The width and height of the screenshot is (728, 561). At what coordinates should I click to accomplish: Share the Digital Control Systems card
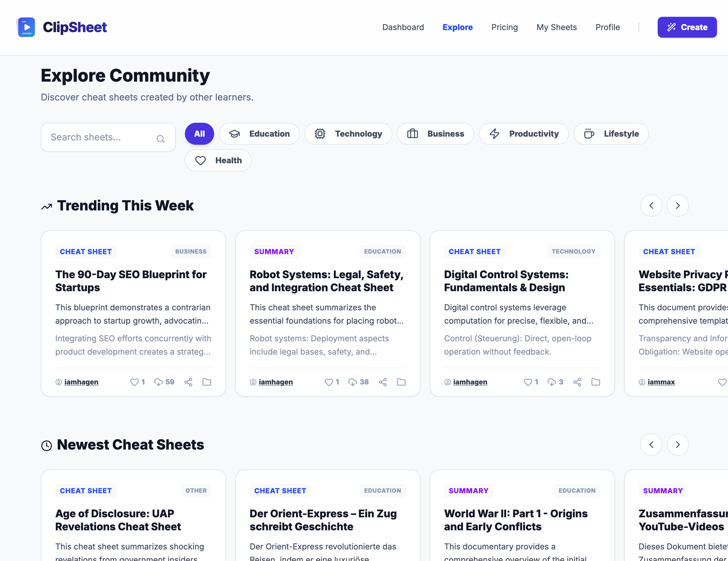577,382
